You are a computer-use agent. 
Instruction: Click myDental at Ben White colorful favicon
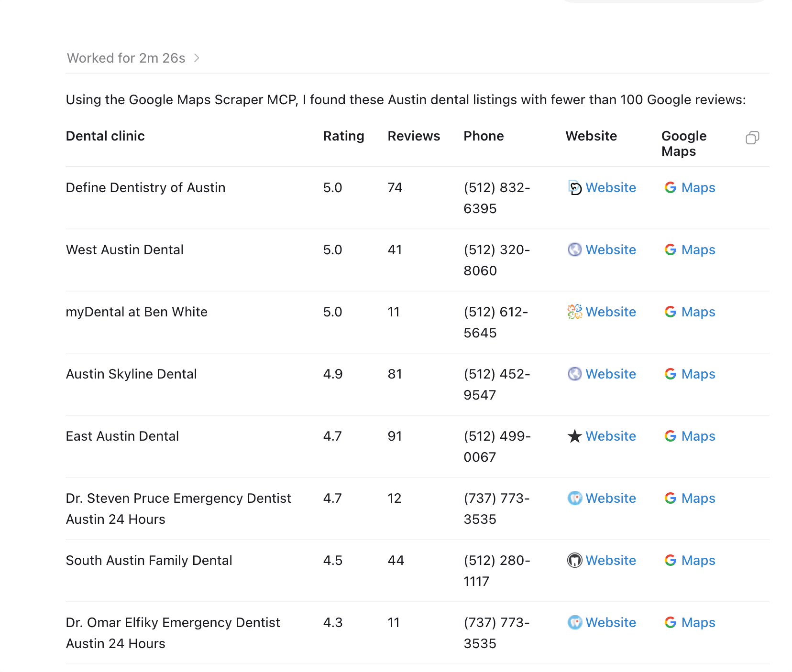pyautogui.click(x=575, y=312)
